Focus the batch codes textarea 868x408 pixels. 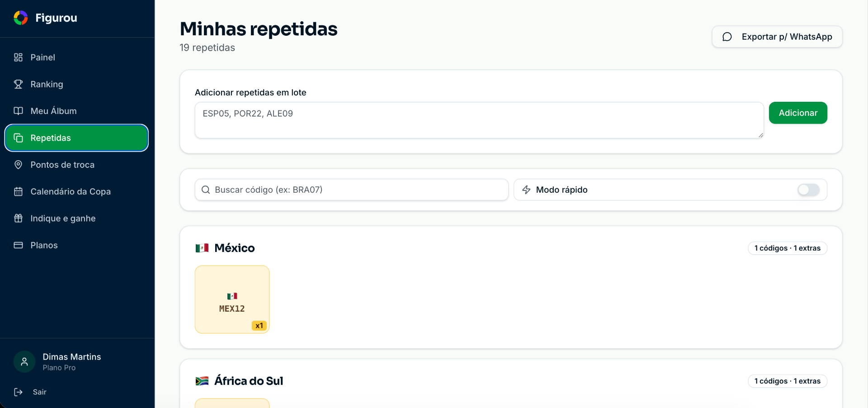coord(479,120)
